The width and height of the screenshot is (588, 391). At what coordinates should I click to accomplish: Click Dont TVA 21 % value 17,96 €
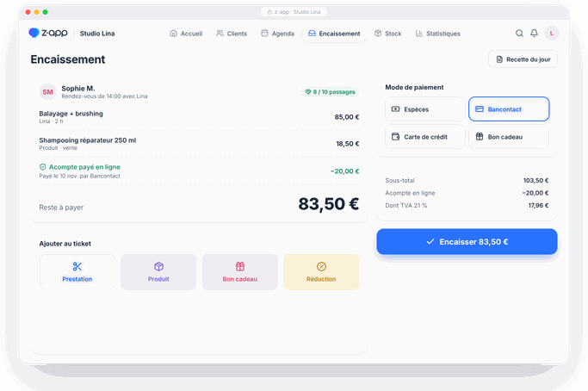(x=539, y=205)
